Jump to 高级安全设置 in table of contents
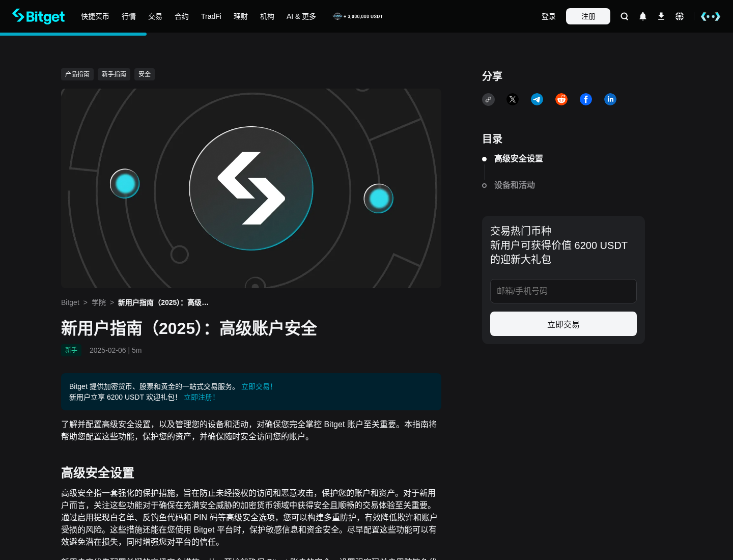The image size is (733, 560). click(x=518, y=159)
